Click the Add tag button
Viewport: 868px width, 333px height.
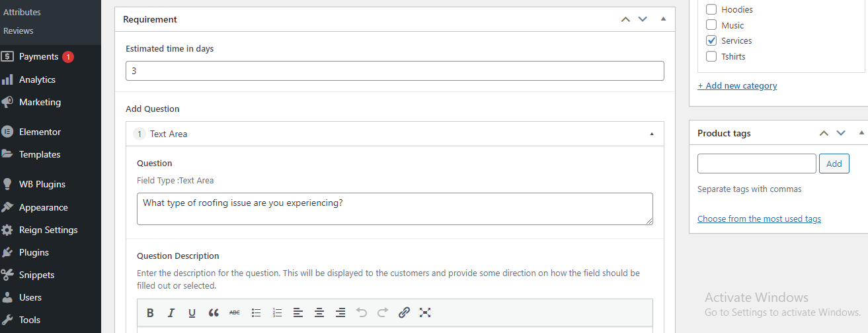(834, 164)
